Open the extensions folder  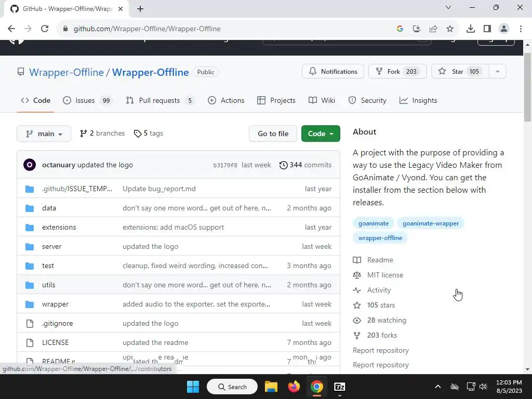pos(59,228)
